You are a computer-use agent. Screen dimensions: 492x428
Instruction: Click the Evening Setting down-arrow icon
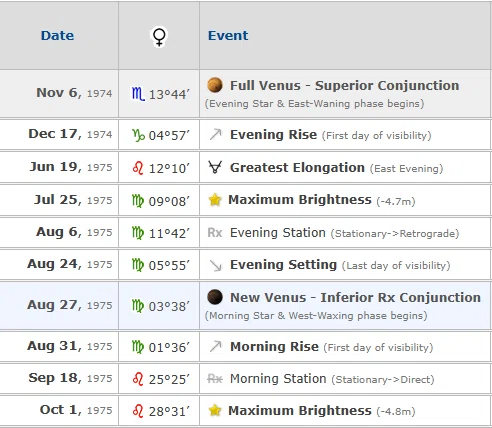[x=216, y=265]
